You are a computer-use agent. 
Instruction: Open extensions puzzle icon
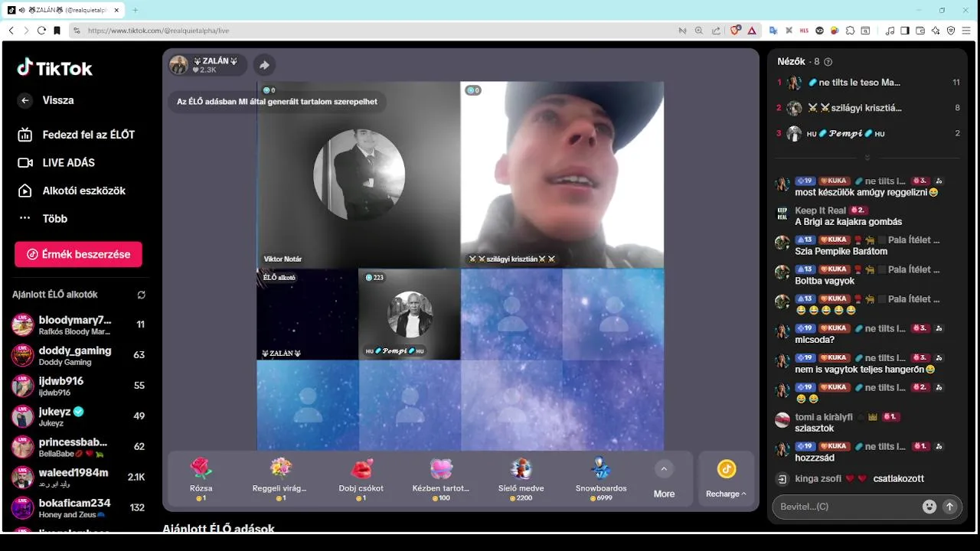850,31
